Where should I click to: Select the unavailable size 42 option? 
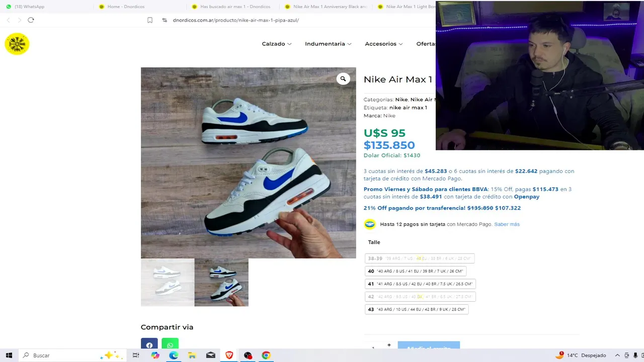420,297
